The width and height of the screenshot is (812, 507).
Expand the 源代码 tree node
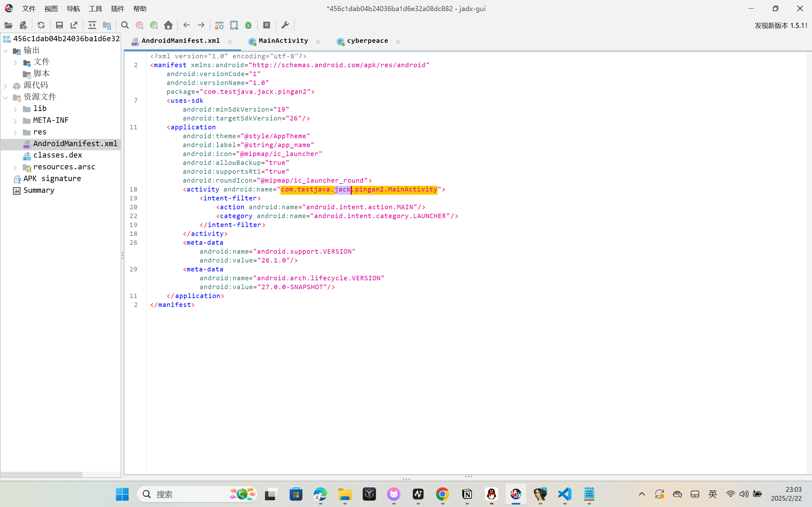pyautogui.click(x=5, y=86)
